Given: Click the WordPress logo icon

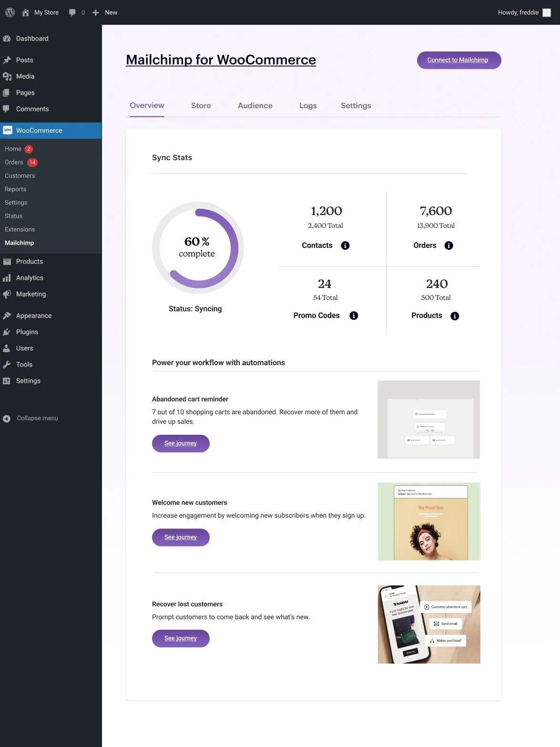Looking at the screenshot, I should 10,12.
